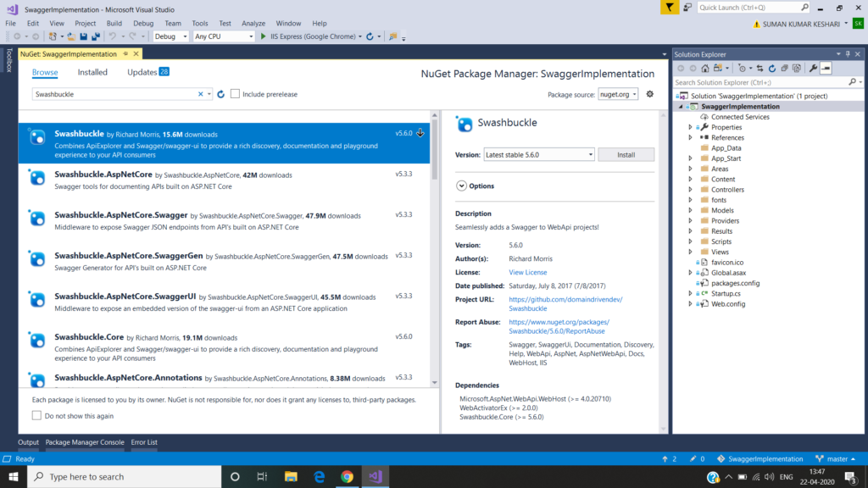Toggle Preview Selected Items icon
Screen dimensions: 868x488
point(826,68)
